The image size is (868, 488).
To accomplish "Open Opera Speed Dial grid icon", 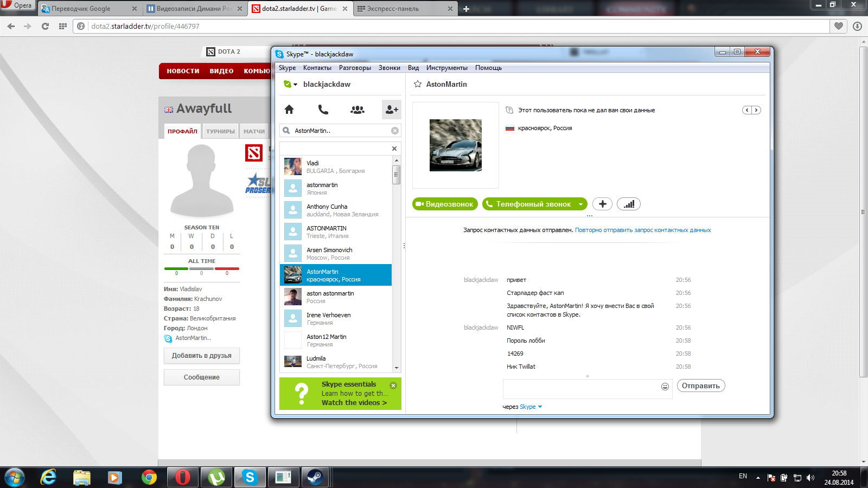I will [x=63, y=26].
